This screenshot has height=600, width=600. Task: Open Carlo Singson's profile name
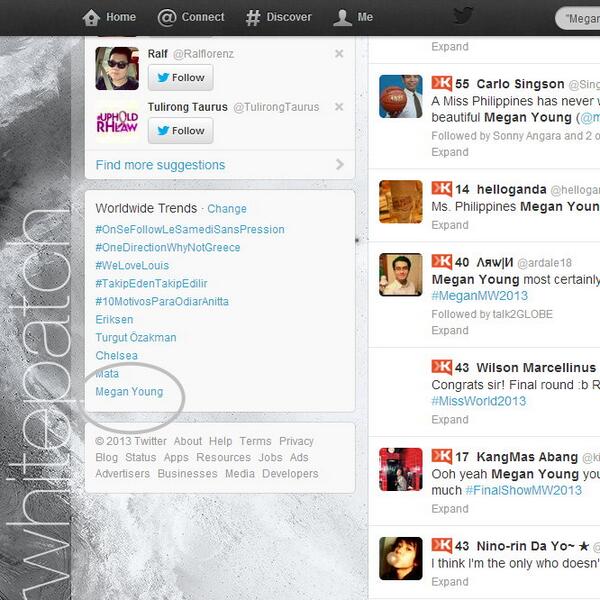point(520,84)
